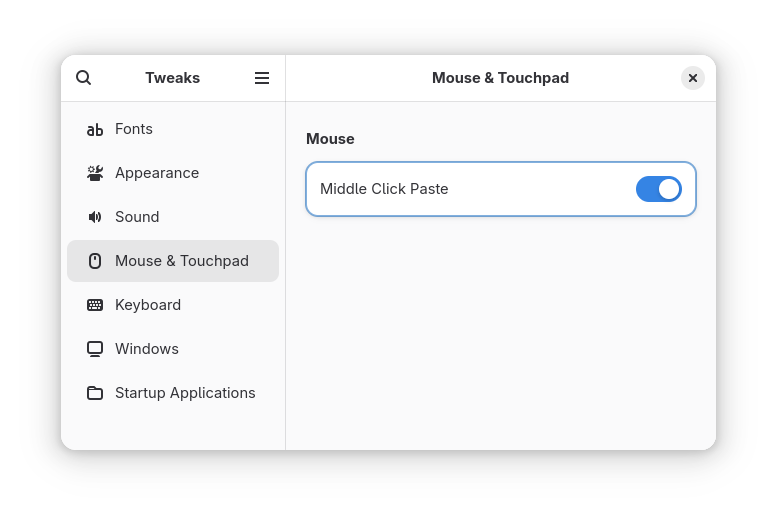Click the search magnifier icon

tap(84, 78)
